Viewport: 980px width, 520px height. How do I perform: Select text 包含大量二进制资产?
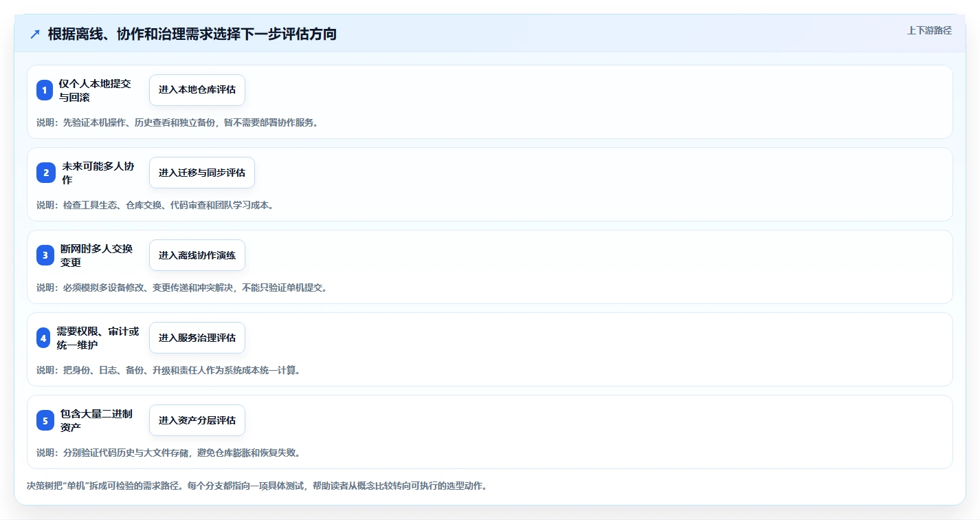96,420
